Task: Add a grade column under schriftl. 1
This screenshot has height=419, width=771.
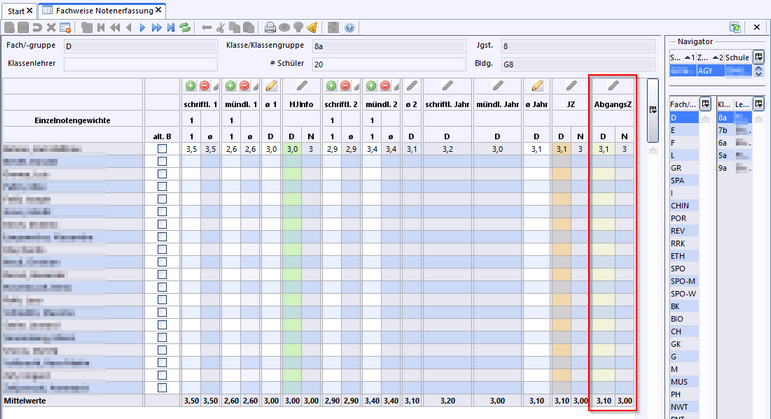Action: point(189,87)
